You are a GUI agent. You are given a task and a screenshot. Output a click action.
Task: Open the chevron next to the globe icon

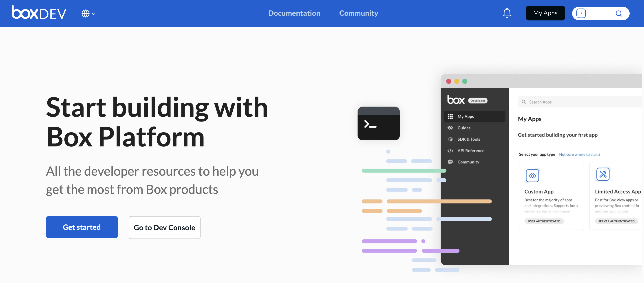coord(93,14)
